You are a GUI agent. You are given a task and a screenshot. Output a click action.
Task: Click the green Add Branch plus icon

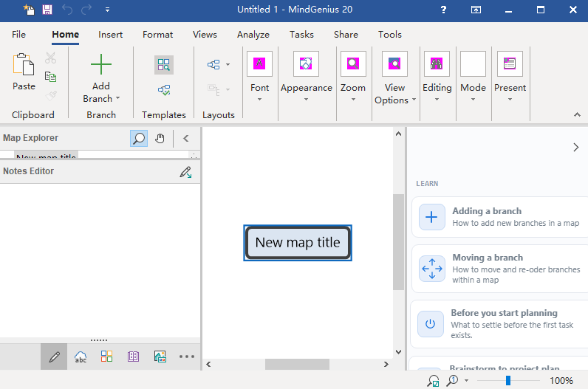(101, 64)
